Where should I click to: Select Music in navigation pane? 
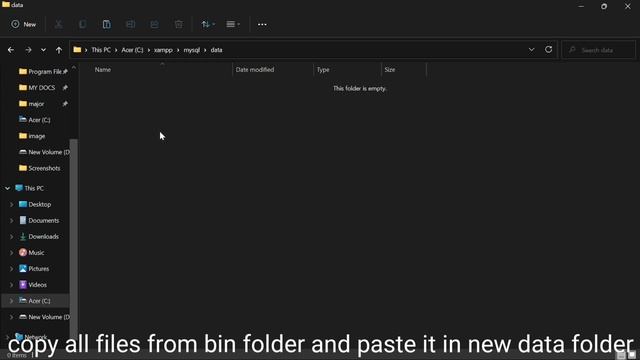point(31,253)
